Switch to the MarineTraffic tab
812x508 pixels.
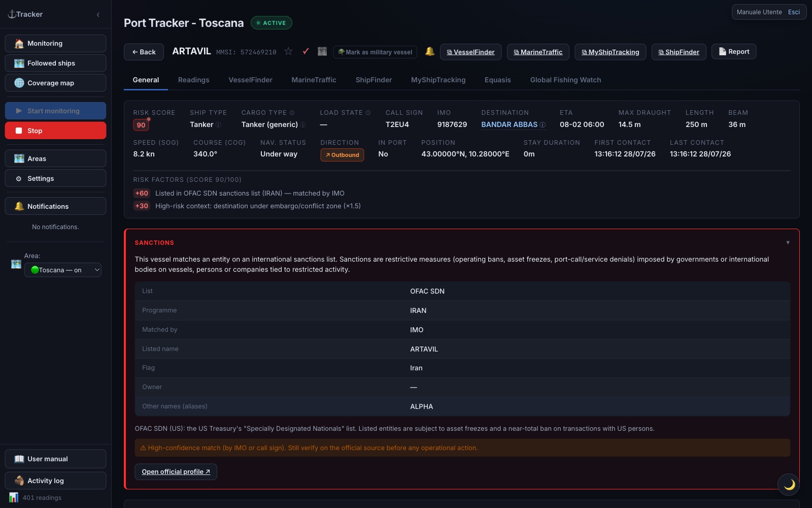click(x=314, y=80)
